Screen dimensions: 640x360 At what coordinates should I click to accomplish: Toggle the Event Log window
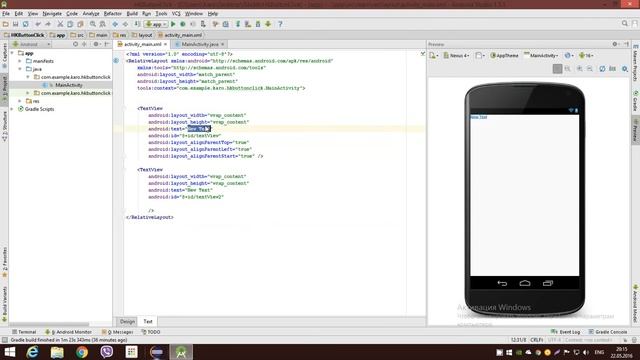click(x=565, y=332)
